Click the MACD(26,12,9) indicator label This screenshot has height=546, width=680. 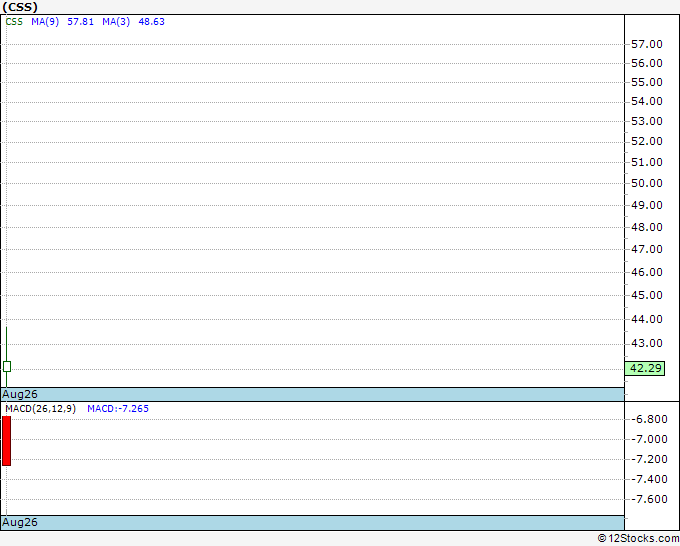[40, 409]
